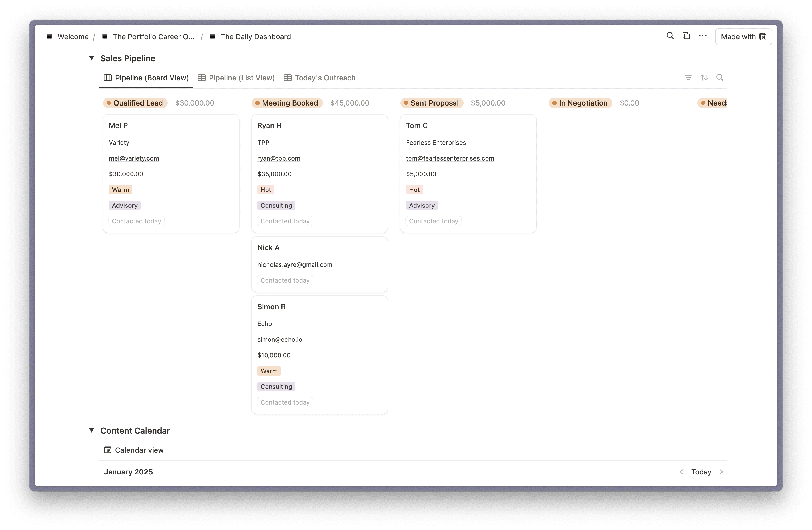Viewport: 812px width, 530px height.
Task: Collapse the Content Calendar section
Action: (92, 430)
